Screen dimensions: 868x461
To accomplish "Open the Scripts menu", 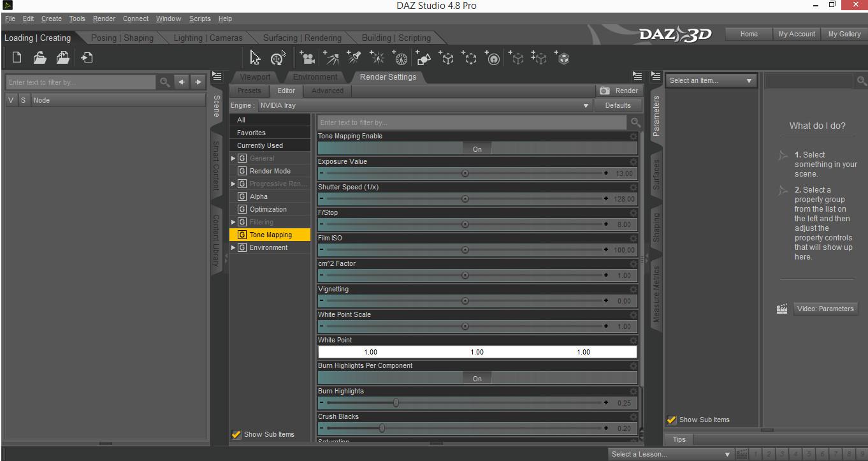I will [x=199, y=18].
